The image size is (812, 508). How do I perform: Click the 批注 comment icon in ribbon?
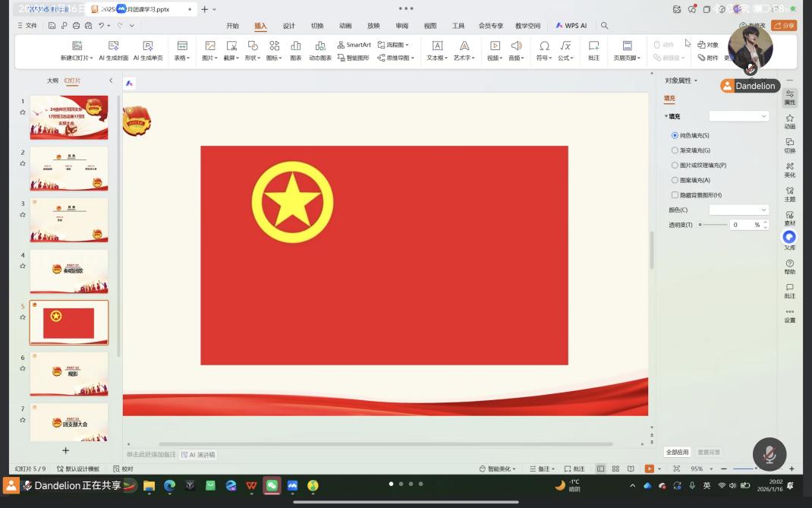(x=593, y=46)
